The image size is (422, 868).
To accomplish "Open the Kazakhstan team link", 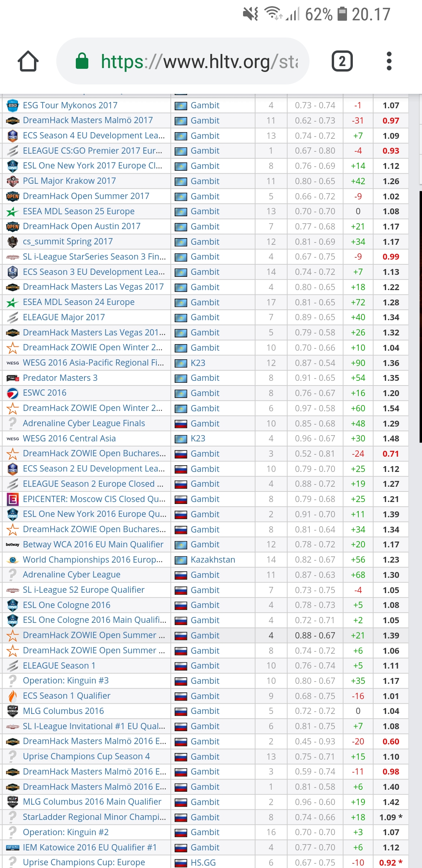I will (213, 560).
